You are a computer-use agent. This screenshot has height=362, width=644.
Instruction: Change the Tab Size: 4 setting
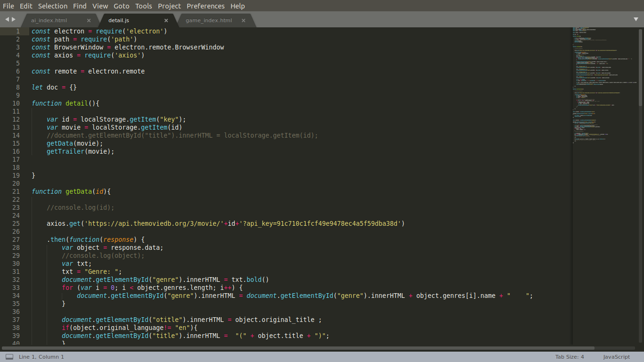click(x=570, y=357)
